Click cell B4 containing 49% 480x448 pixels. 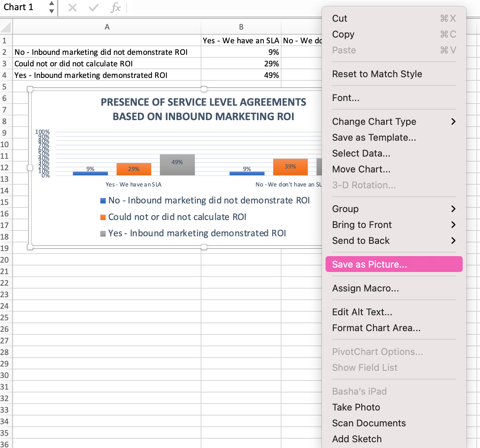241,75
